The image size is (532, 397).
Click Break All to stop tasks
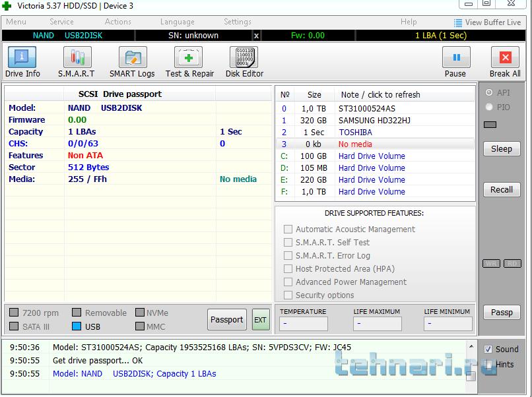coord(505,62)
